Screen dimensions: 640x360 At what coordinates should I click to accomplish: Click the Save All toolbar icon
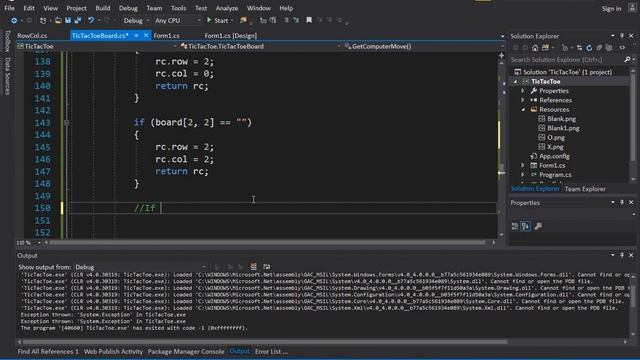pos(78,20)
